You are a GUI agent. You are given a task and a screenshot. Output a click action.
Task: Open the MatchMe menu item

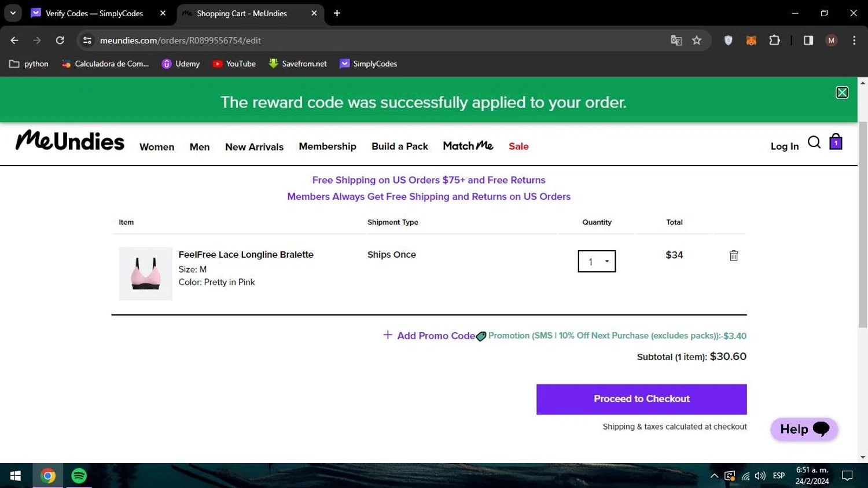click(468, 146)
